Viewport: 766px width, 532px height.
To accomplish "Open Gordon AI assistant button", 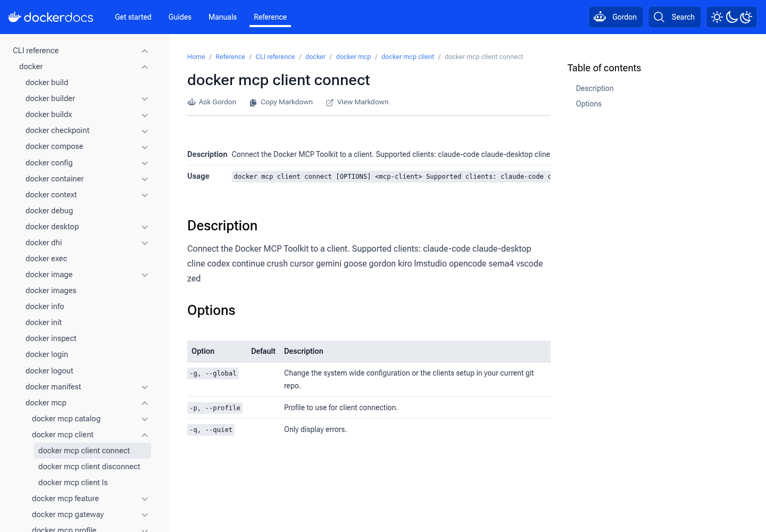I will (616, 17).
